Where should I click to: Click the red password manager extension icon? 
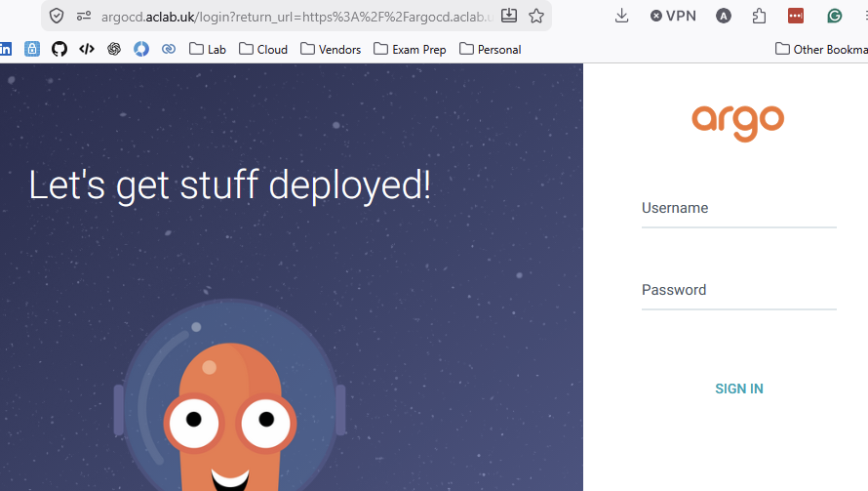coord(796,16)
